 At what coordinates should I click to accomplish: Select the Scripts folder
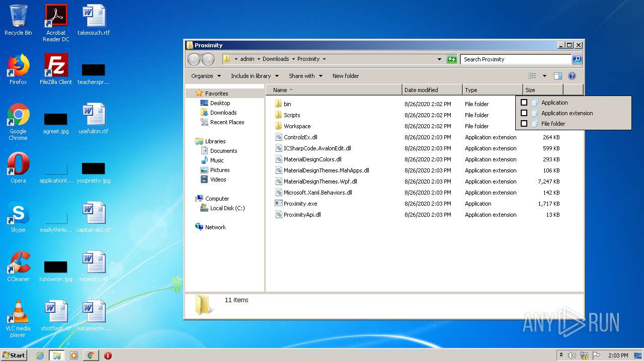292,115
